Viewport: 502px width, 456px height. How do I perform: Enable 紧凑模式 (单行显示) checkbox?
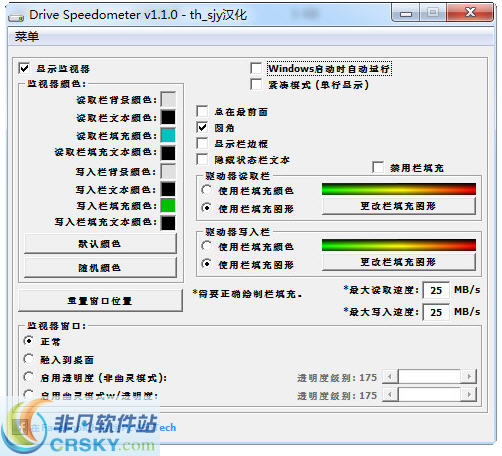(256, 84)
